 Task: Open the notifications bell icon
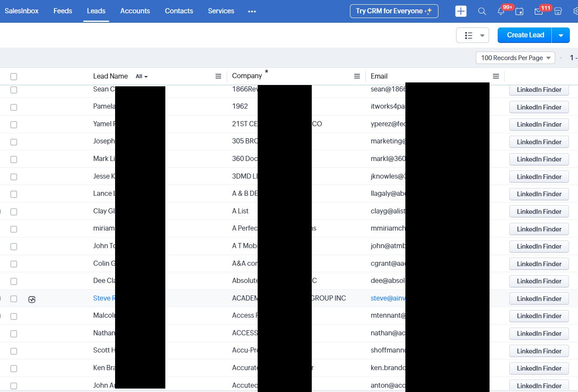tap(501, 12)
